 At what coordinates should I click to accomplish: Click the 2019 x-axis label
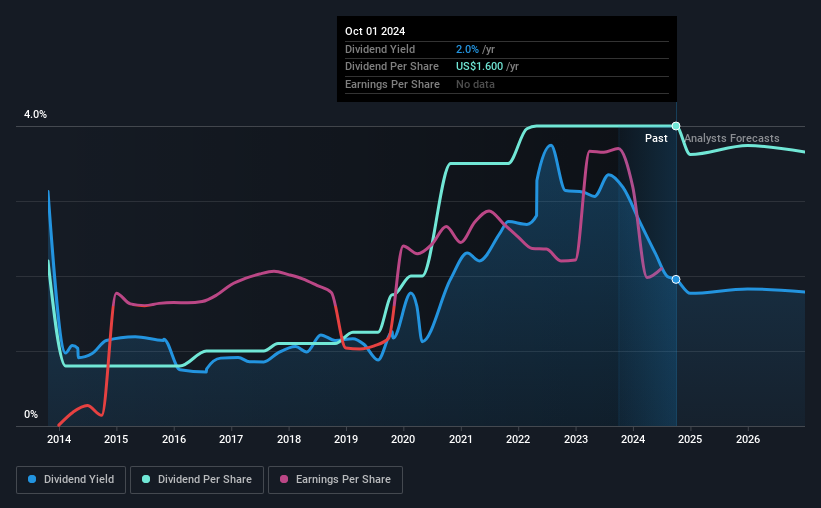[x=346, y=439]
